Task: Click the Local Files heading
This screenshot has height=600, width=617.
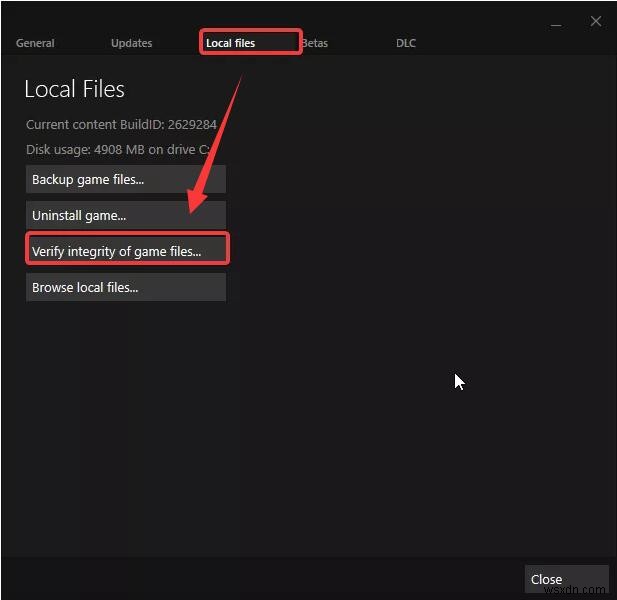Action: point(74,89)
